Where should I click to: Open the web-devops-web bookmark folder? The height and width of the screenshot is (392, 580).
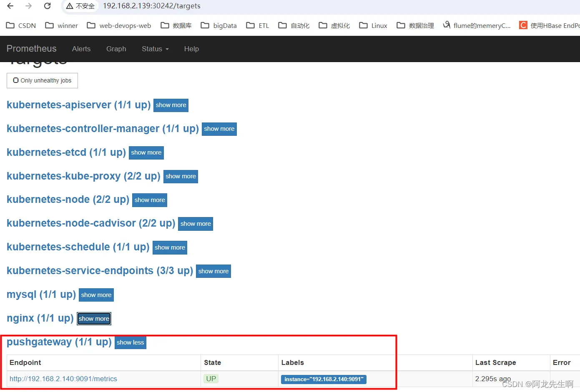119,25
